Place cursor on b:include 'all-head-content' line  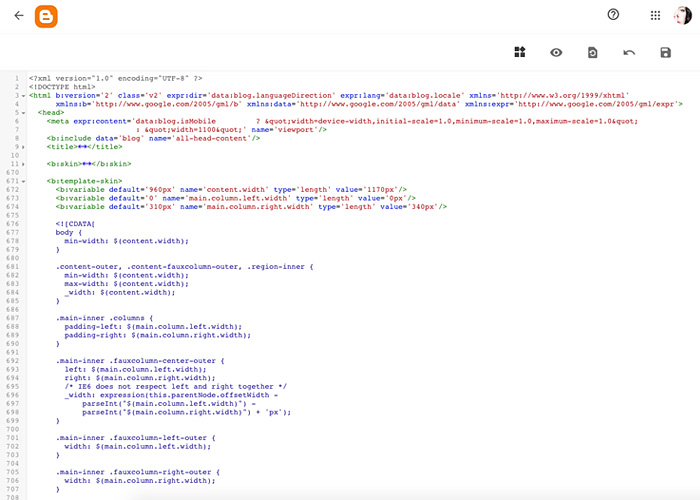(x=153, y=138)
